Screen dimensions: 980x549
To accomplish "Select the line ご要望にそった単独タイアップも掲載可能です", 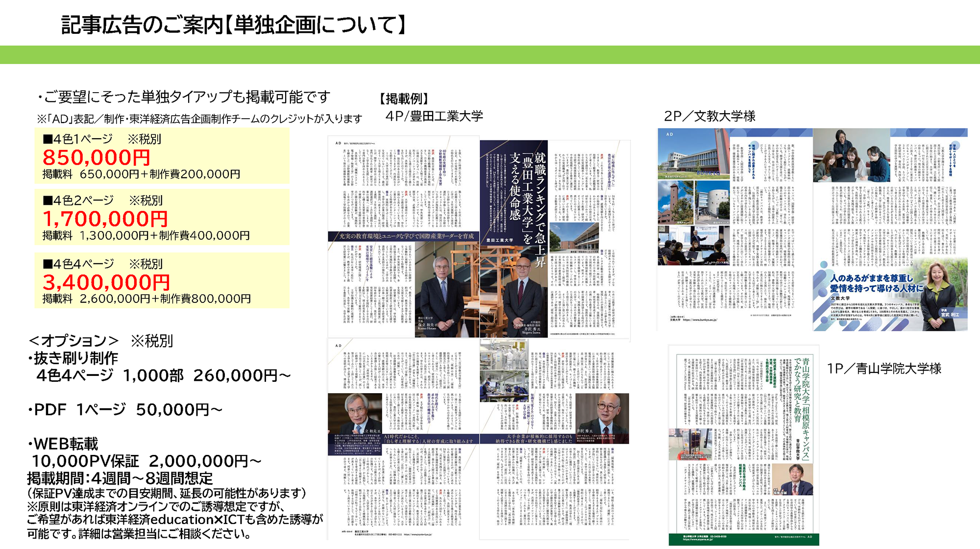I will [183, 97].
